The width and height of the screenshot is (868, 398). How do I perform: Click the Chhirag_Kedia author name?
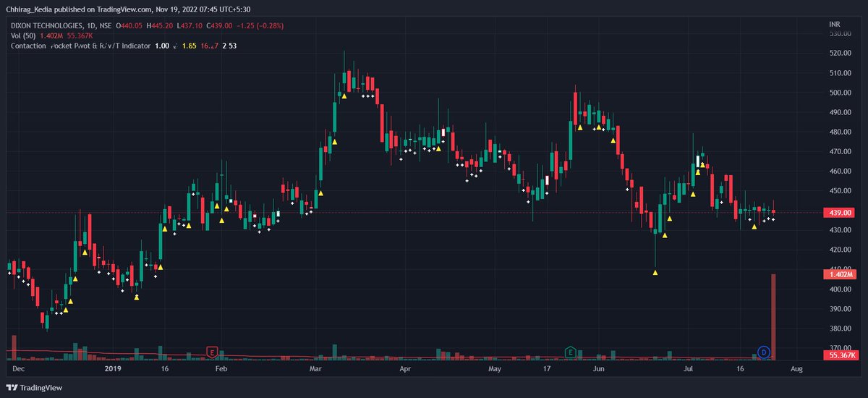coord(30,9)
